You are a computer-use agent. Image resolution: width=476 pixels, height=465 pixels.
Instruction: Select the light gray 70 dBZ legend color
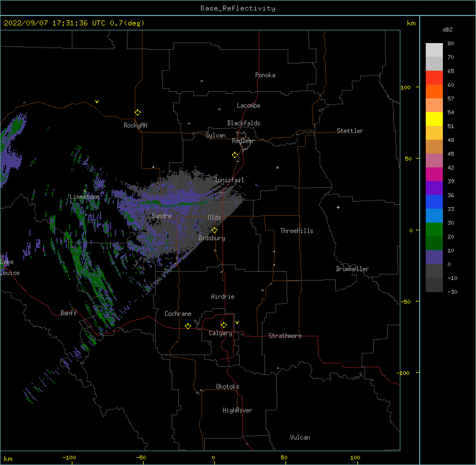pos(434,64)
